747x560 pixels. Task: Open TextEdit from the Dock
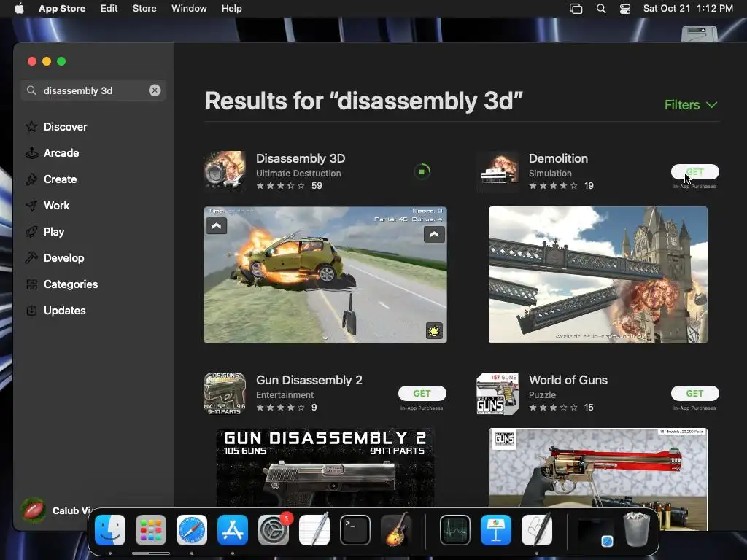pyautogui.click(x=314, y=530)
